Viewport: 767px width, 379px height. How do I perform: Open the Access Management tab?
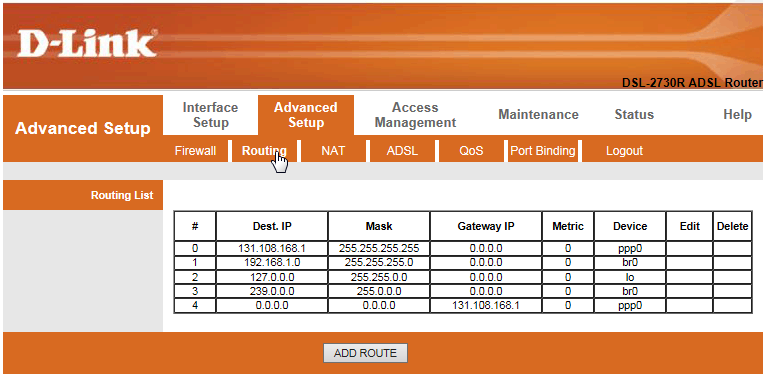pos(415,115)
